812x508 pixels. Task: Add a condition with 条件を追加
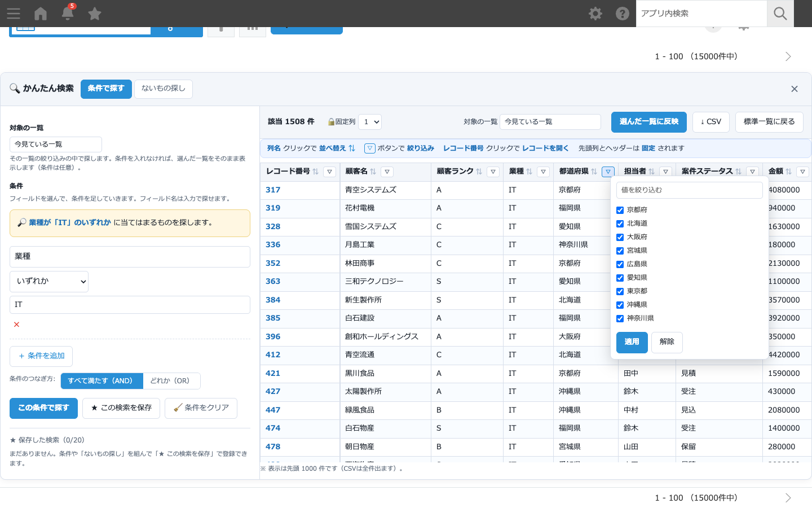pyautogui.click(x=41, y=356)
